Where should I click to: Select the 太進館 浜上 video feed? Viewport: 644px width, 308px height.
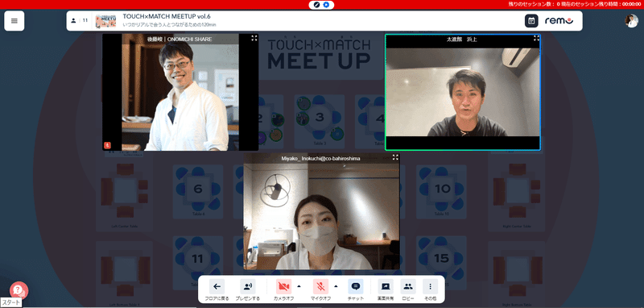click(463, 92)
